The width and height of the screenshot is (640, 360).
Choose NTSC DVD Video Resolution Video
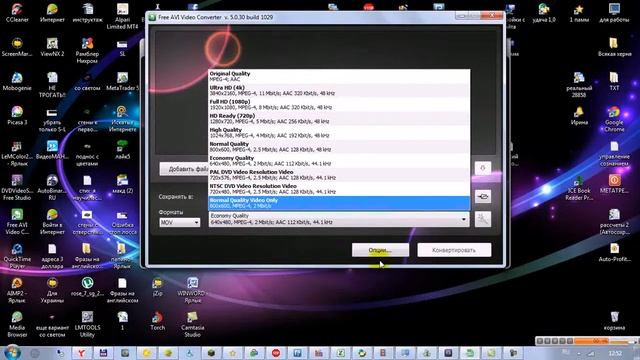click(x=339, y=189)
